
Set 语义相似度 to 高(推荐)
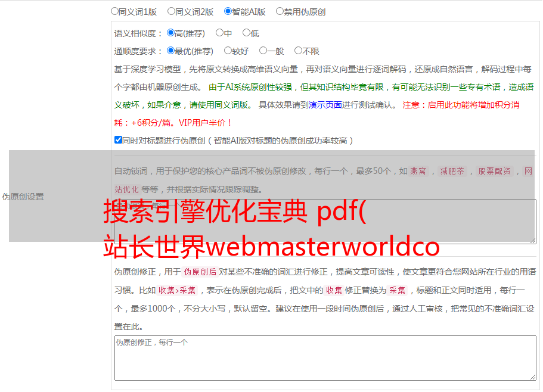click(170, 33)
